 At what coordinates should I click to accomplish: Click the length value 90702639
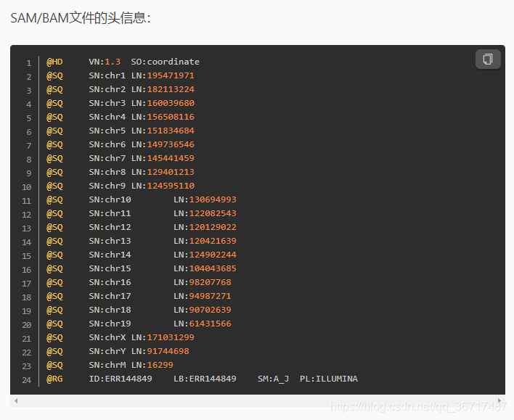pos(210,310)
